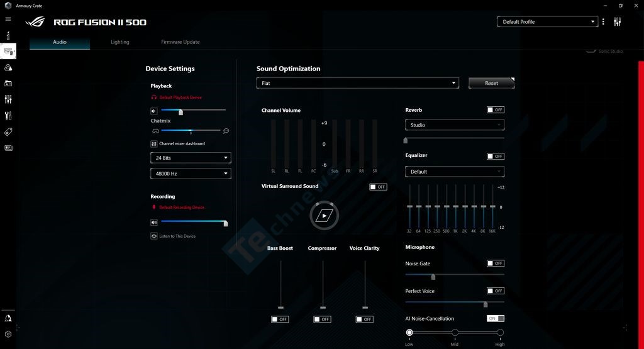
Task: Play the Virtual Surround Sound demo
Action: 324,216
